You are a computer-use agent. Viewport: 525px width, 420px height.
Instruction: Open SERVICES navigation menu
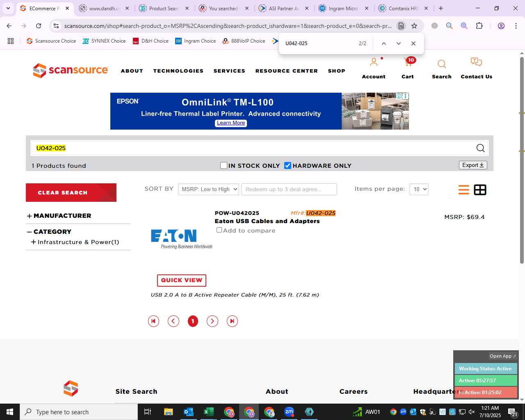click(229, 71)
